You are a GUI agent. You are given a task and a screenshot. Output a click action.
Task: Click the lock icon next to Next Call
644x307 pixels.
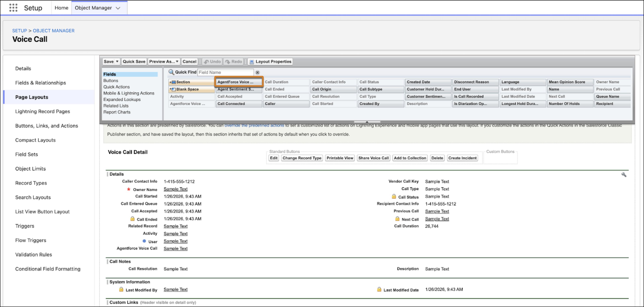(x=397, y=219)
